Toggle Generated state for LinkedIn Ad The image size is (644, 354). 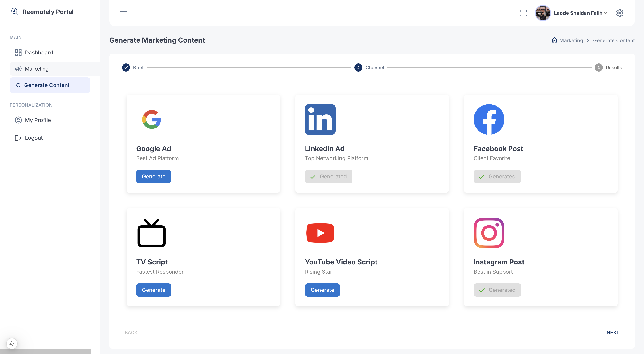pyautogui.click(x=329, y=176)
